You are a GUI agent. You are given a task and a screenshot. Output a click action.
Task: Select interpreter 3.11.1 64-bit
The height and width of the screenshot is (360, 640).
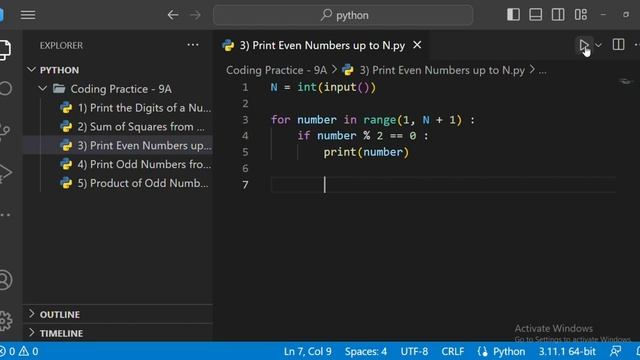pyautogui.click(x=567, y=351)
